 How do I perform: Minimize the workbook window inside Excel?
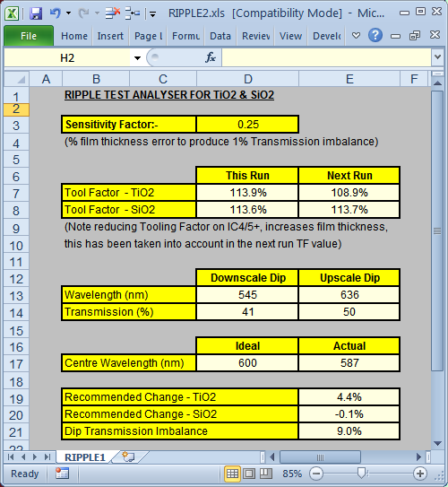(395, 36)
